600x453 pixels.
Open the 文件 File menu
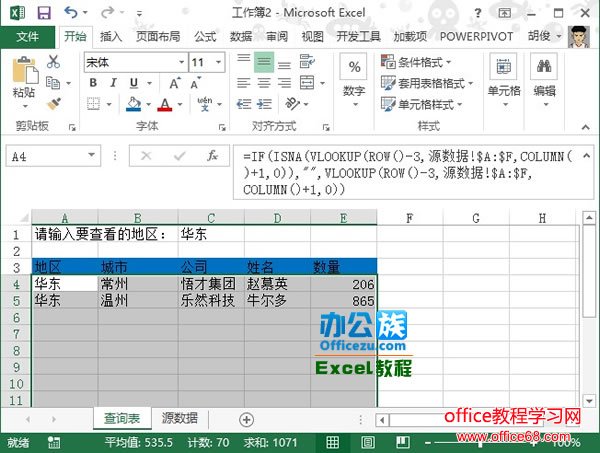[x=28, y=37]
